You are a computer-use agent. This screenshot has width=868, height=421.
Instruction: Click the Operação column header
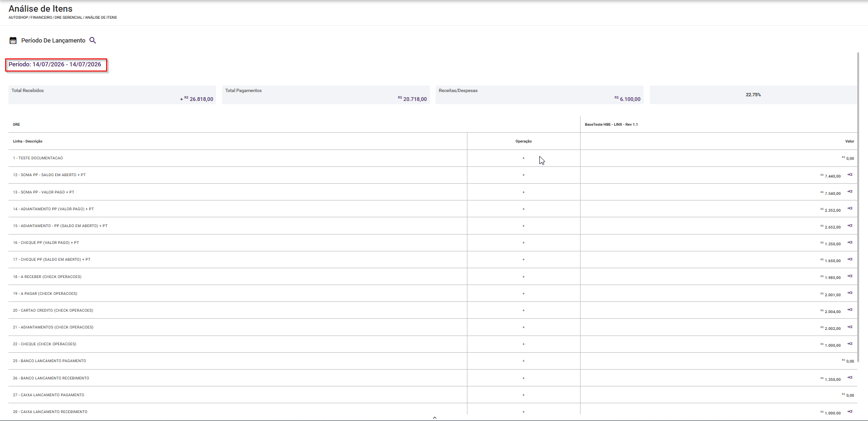524,141
